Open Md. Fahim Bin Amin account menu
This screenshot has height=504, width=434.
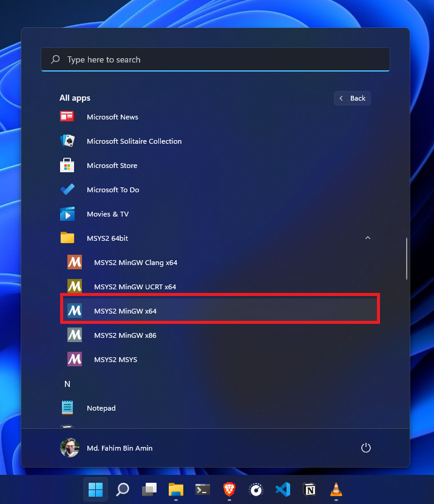click(107, 448)
